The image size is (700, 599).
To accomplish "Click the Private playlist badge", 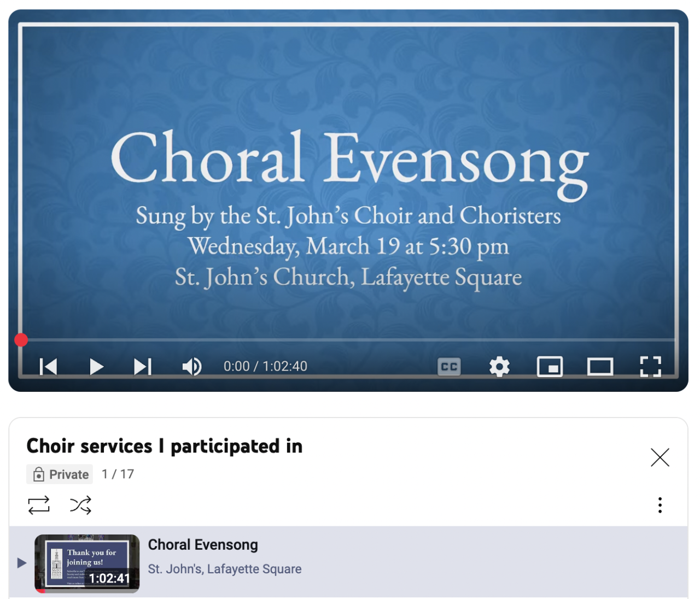I will pos(60,474).
